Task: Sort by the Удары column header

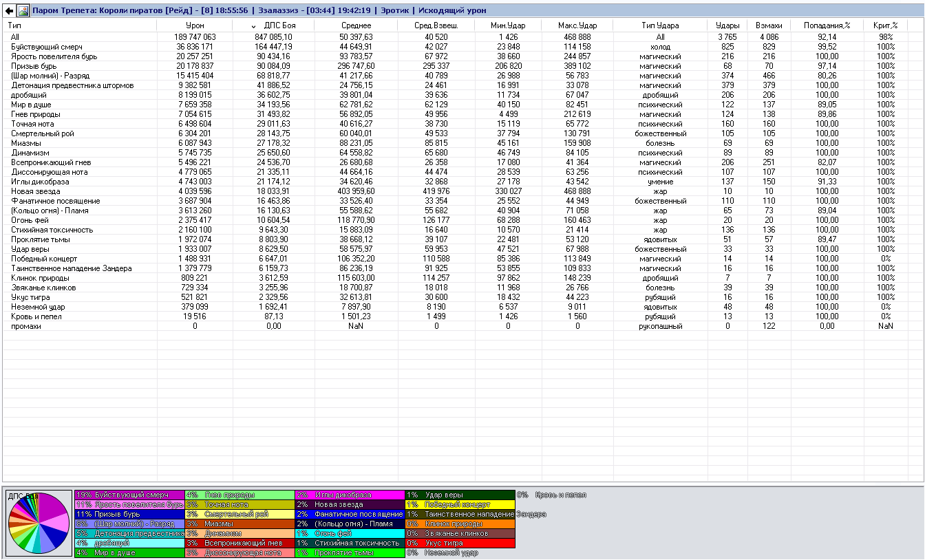Action: [x=727, y=25]
